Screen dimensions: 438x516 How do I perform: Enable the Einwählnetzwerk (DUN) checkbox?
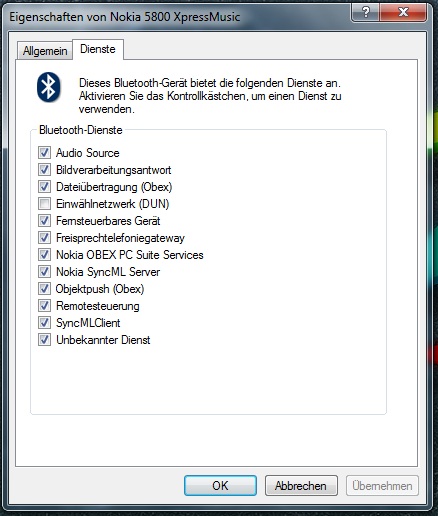point(44,204)
